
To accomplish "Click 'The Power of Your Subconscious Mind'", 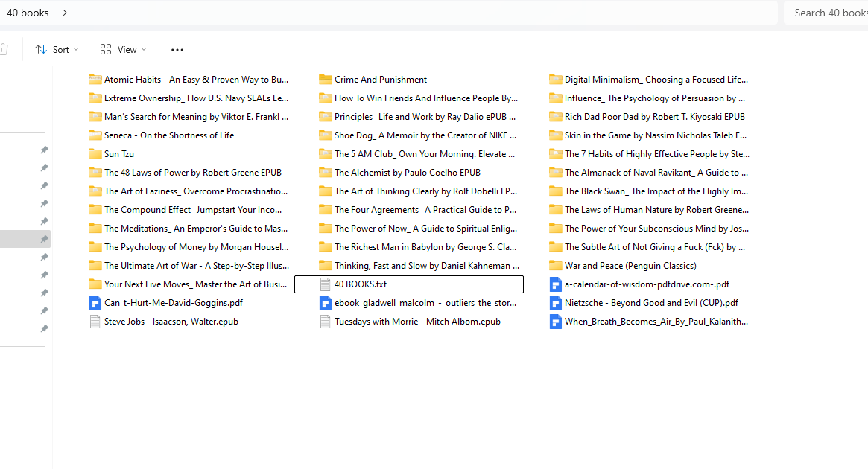I will 656,229.
